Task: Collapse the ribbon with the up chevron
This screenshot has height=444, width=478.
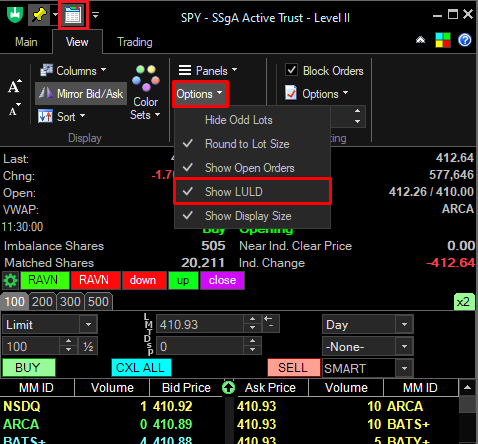Action: [420, 40]
